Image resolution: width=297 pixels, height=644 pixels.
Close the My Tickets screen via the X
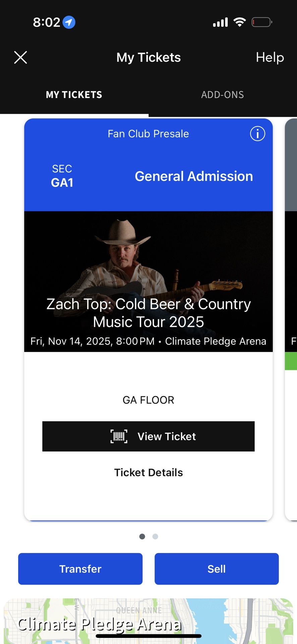tap(21, 57)
